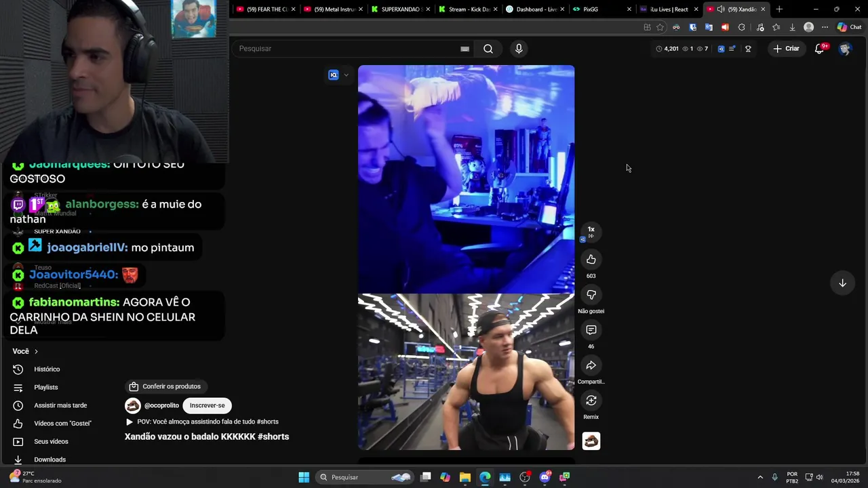
Task: Open Playlists in the sidebar
Action: tap(46, 387)
